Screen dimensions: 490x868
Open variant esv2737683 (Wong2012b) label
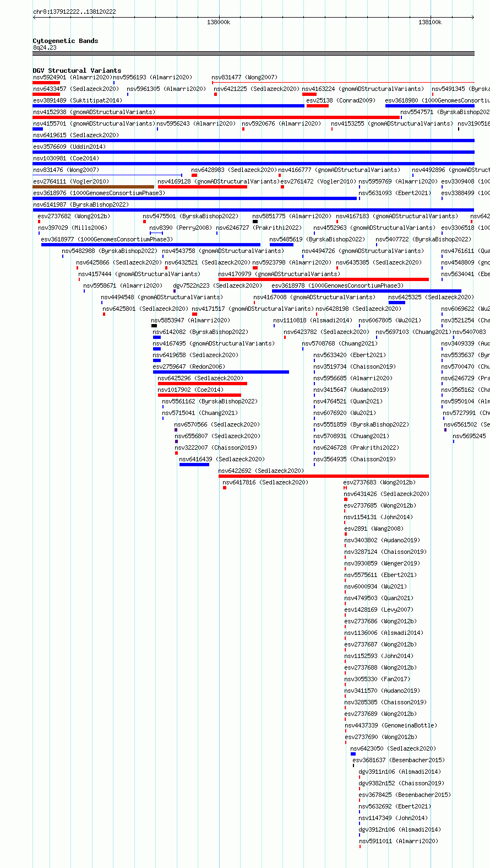(x=379, y=482)
